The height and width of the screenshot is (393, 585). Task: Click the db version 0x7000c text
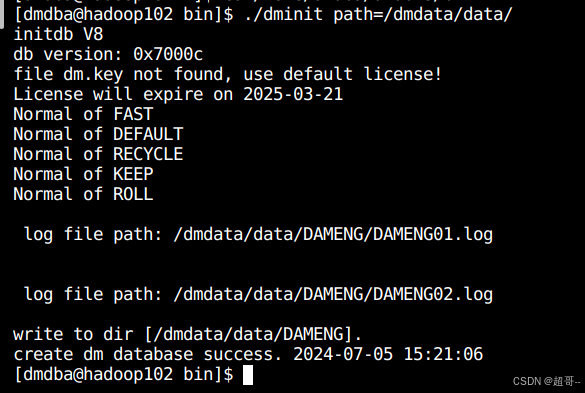(108, 54)
